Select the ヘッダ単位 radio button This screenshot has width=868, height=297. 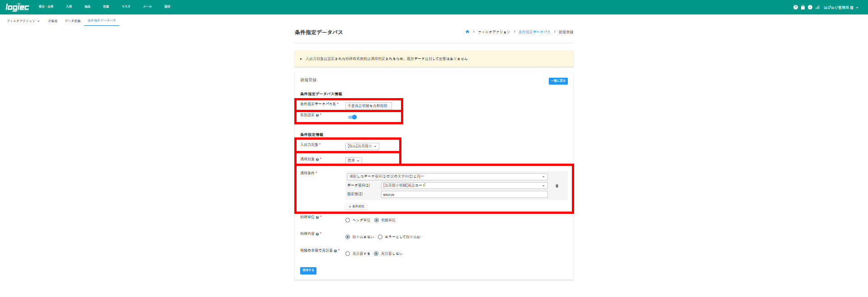(348, 220)
